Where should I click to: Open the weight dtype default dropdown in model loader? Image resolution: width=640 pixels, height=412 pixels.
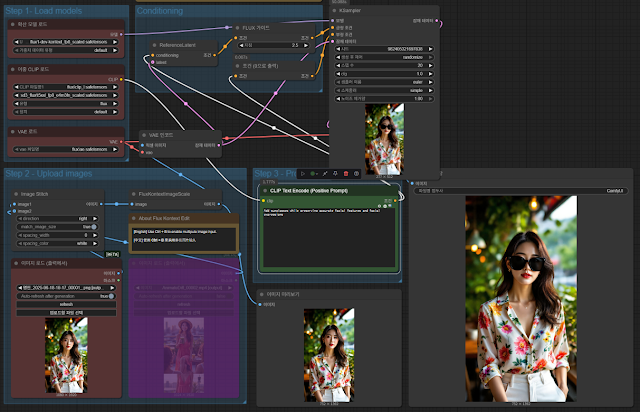pyautogui.click(x=66, y=50)
